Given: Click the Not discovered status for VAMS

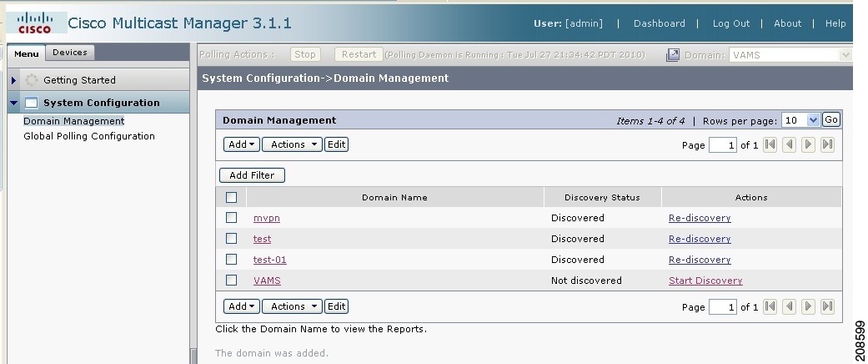Looking at the screenshot, I should point(586,281).
